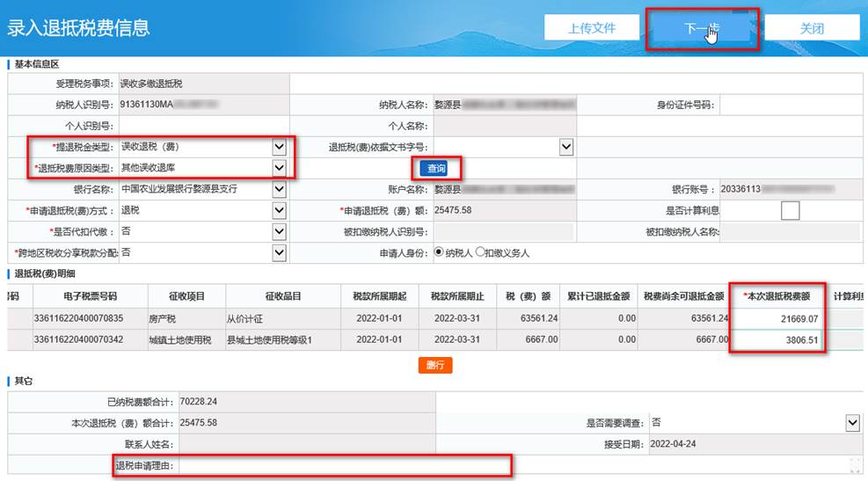Open the 申请退抵税(费)方式 dropdown
Image resolution: width=868 pixels, height=481 pixels.
(x=279, y=210)
